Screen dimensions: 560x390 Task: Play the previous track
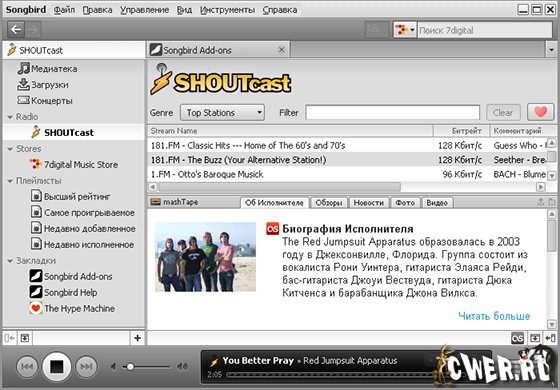point(27,366)
